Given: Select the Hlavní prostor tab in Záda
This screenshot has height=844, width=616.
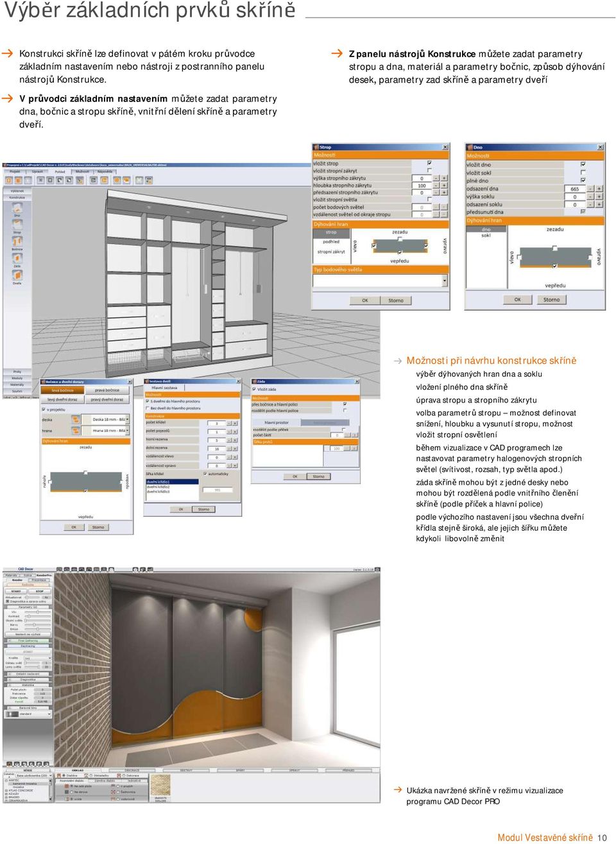Looking at the screenshot, I should pyautogui.click(x=277, y=422).
